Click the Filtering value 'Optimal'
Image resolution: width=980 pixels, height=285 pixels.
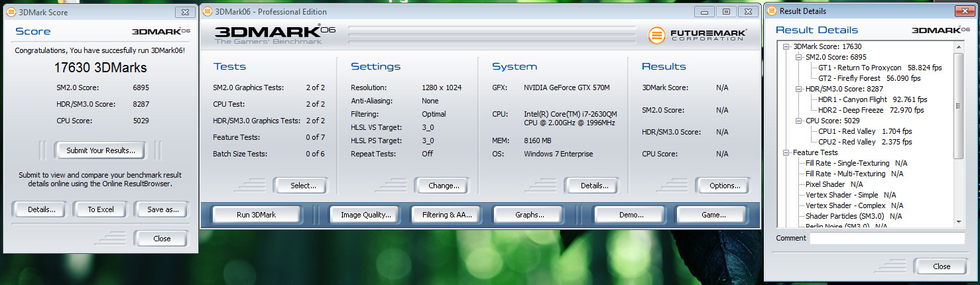click(x=434, y=114)
